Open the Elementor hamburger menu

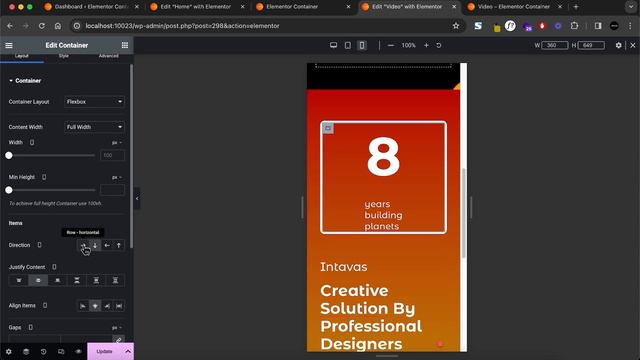9,45
